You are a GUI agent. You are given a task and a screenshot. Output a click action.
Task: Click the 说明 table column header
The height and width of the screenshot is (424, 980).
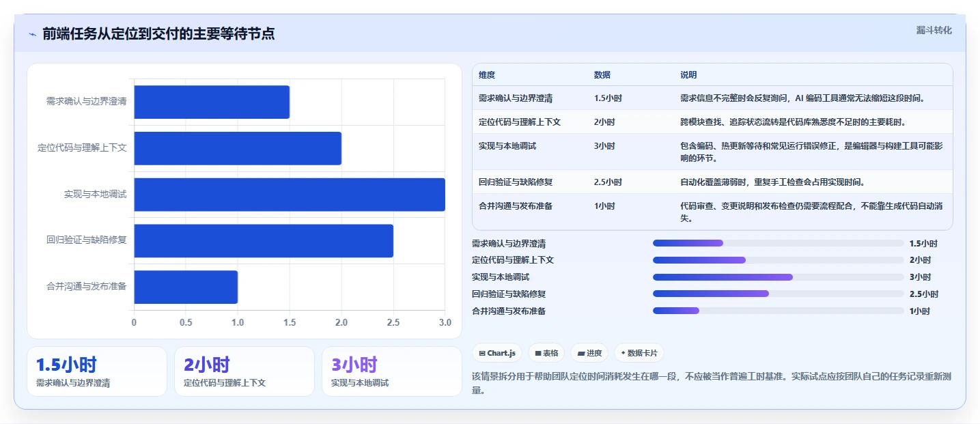(x=688, y=75)
